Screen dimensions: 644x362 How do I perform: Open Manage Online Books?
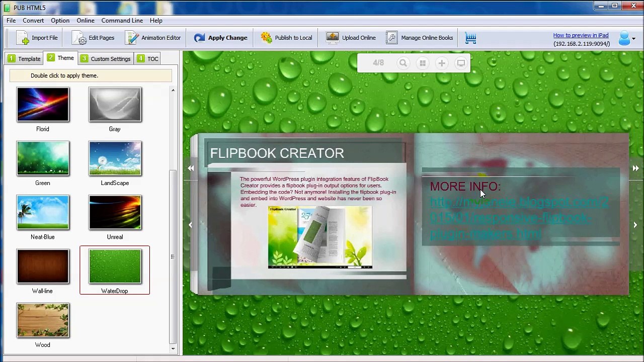click(x=419, y=38)
